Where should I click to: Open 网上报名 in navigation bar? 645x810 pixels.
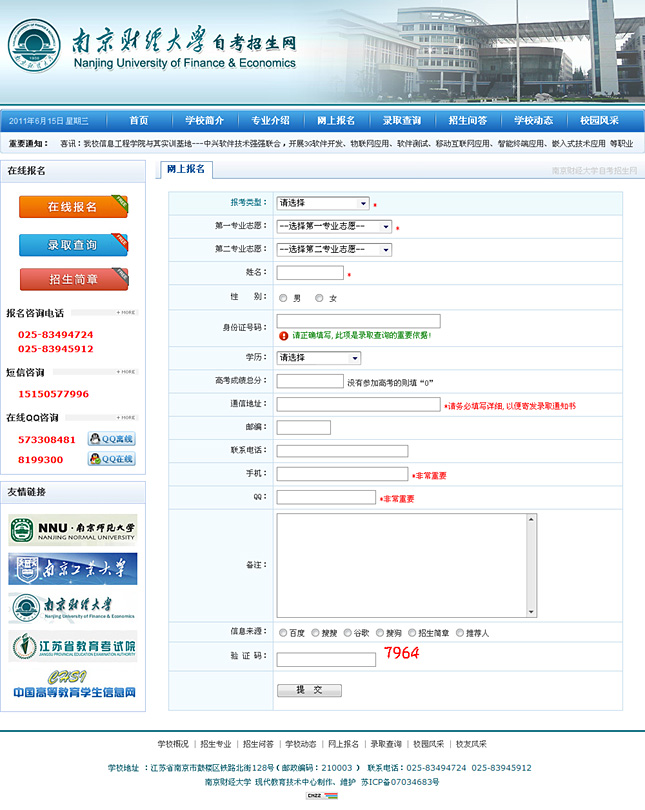(x=336, y=120)
